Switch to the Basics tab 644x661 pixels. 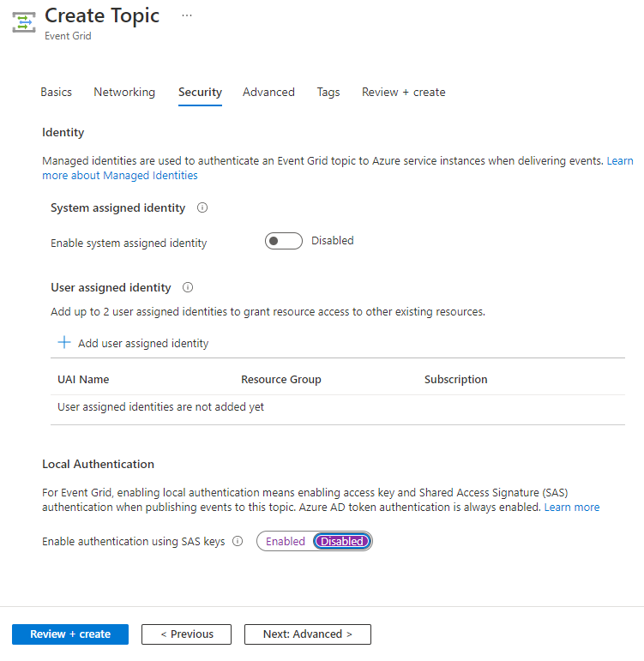pos(56,92)
